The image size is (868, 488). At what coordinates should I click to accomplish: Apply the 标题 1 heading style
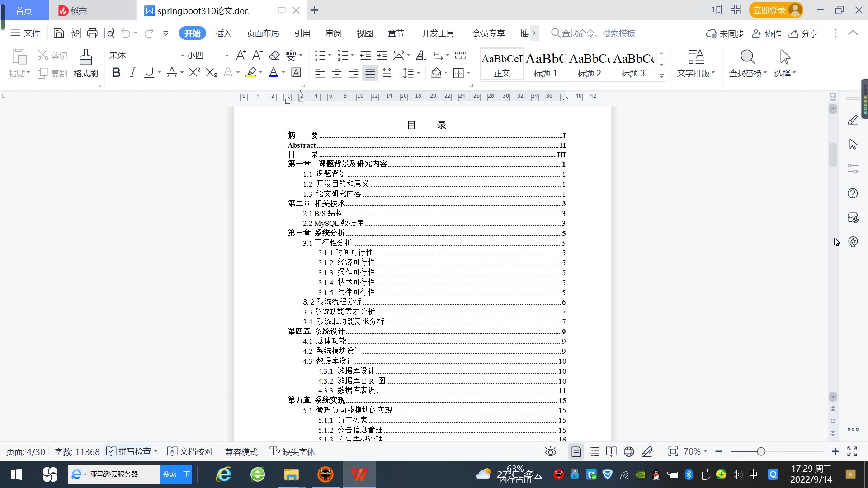coord(545,64)
